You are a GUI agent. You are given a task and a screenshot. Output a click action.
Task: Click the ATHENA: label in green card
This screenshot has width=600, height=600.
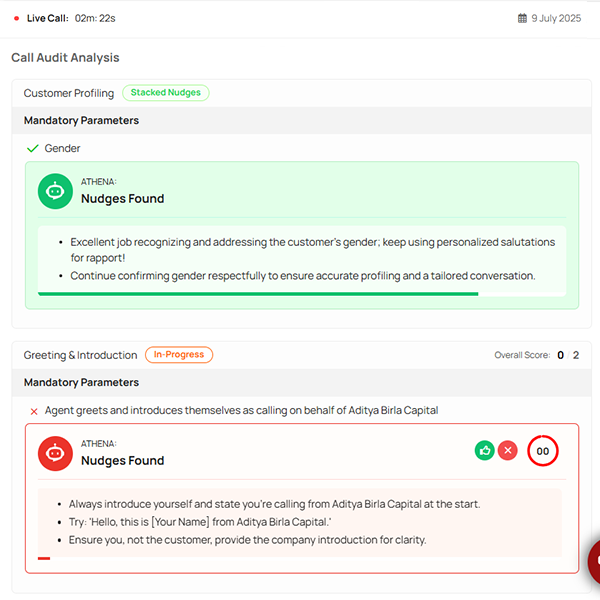click(99, 182)
